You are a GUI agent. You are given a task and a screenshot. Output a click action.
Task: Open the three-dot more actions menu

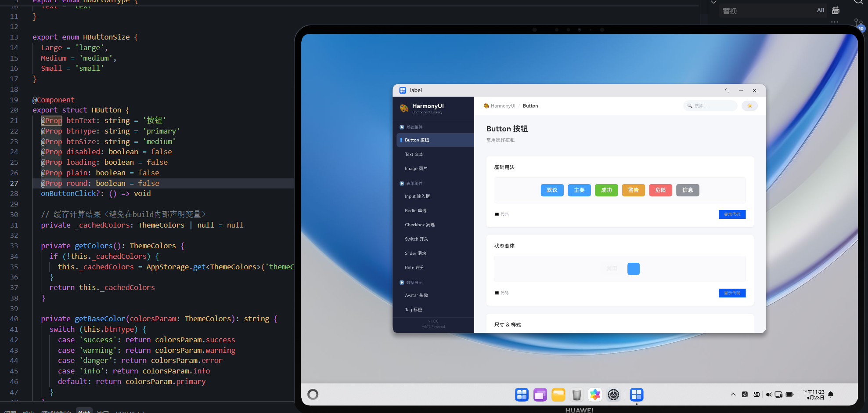coord(835,22)
